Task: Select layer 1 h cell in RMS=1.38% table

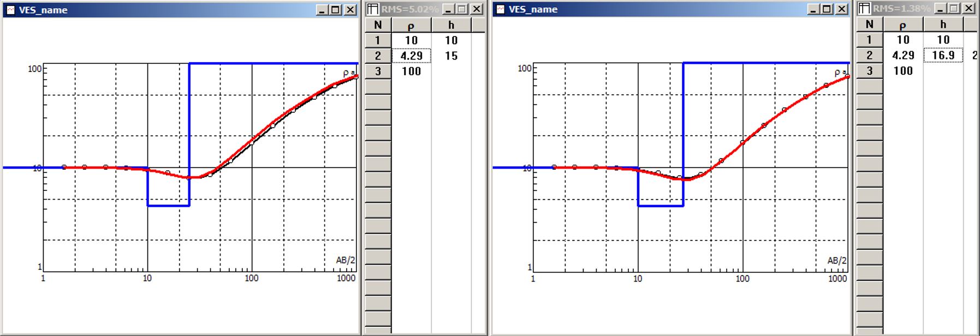Action: click(943, 40)
